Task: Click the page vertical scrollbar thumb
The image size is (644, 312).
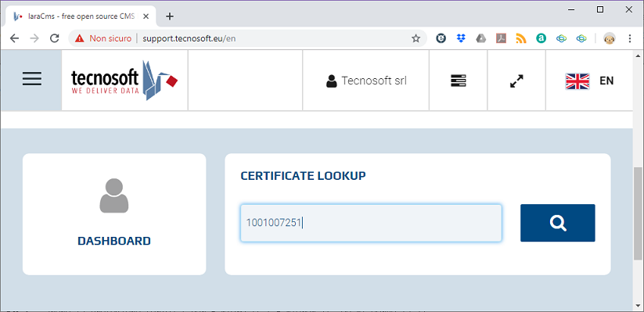Action: [638, 213]
